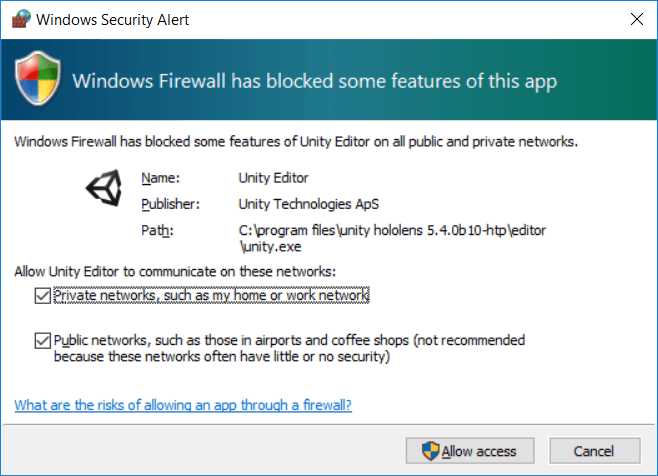Click the 'Unity Editor' app name value
The width and height of the screenshot is (658, 476).
pos(274,178)
